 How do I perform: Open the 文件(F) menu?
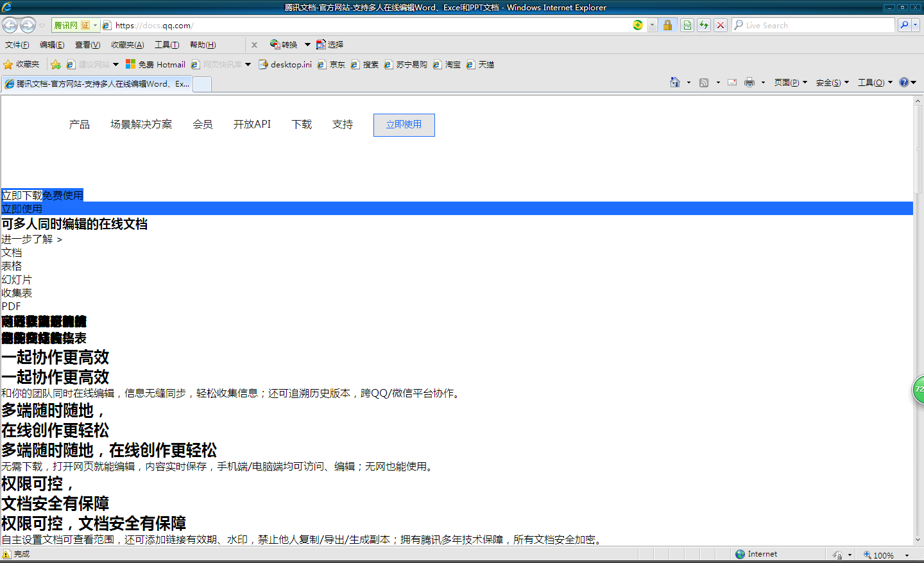pyautogui.click(x=17, y=45)
